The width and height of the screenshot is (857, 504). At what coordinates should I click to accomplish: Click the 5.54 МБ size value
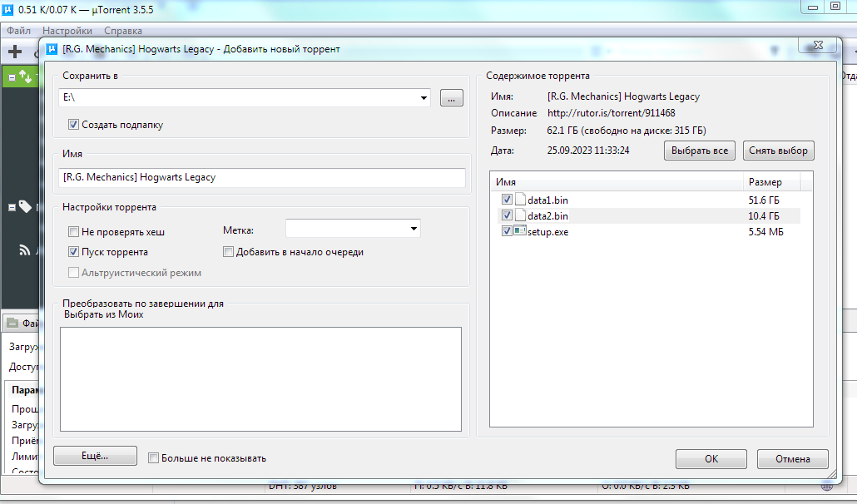tap(765, 231)
